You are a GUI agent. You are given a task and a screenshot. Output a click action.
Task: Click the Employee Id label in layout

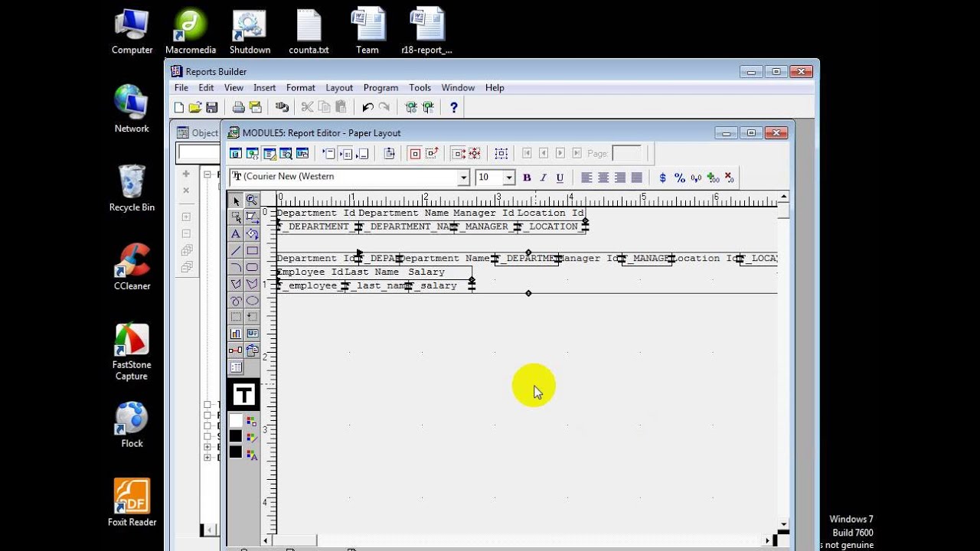point(310,272)
